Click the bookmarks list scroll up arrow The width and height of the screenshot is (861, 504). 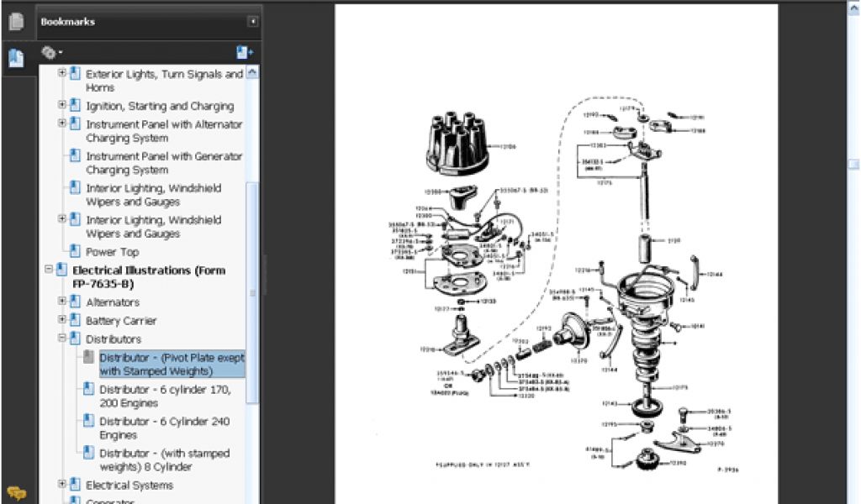coord(252,72)
